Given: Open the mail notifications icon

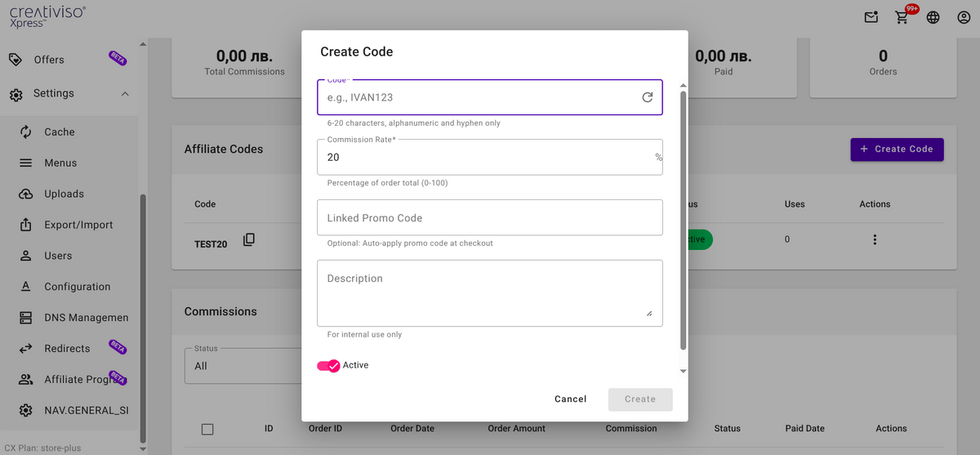Looking at the screenshot, I should point(871,17).
